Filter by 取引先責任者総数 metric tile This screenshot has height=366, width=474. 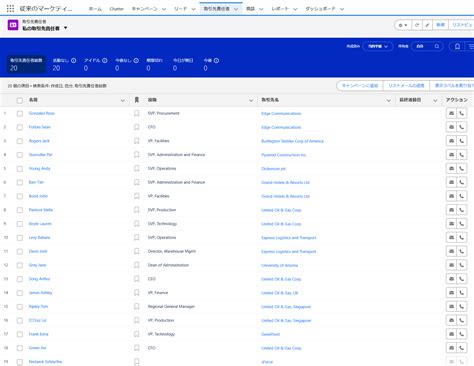pos(26,64)
